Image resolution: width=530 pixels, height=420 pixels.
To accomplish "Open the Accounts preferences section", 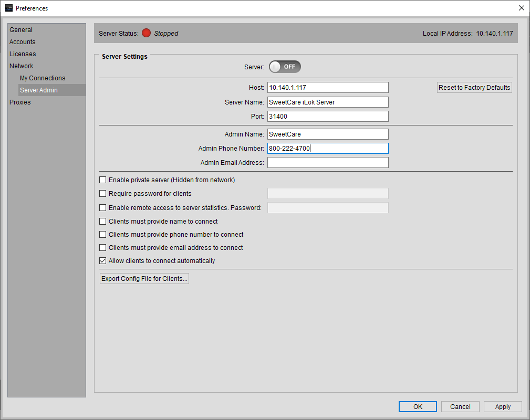I will [x=23, y=41].
